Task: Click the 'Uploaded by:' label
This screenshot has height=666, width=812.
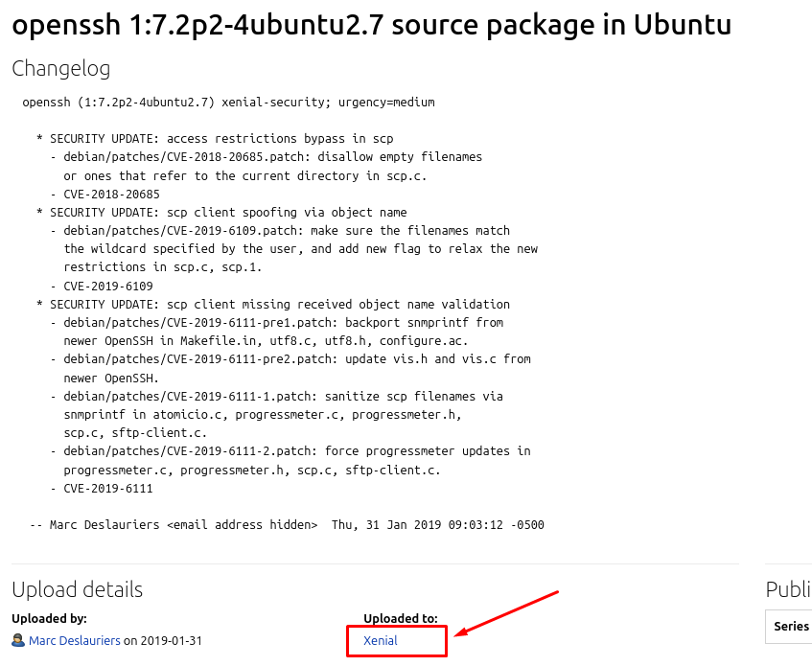Action: tap(49, 619)
